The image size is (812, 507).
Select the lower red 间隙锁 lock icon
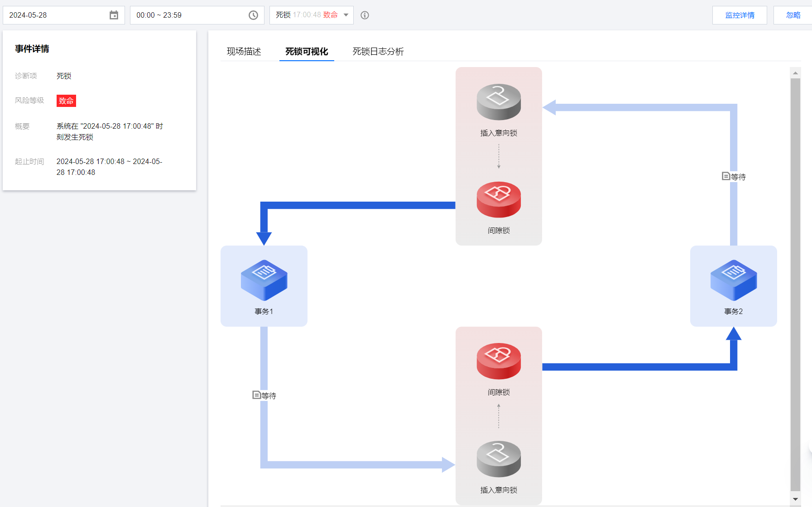499,361
